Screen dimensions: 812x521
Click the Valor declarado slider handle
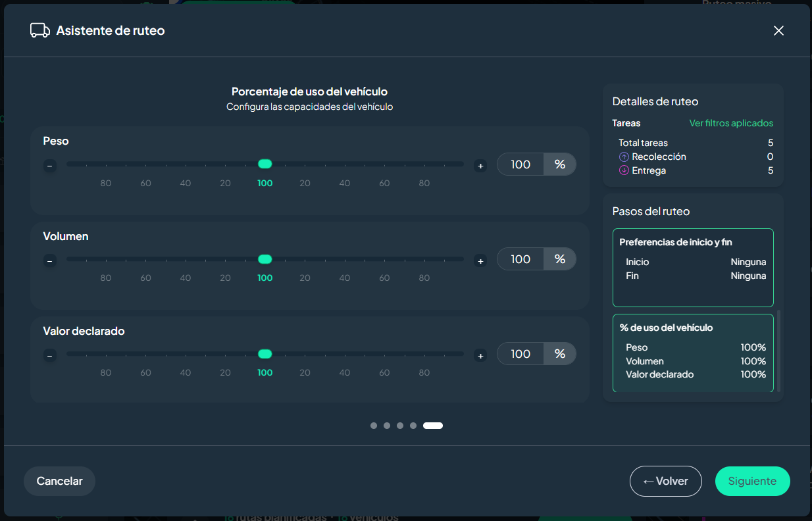pyautogui.click(x=265, y=354)
